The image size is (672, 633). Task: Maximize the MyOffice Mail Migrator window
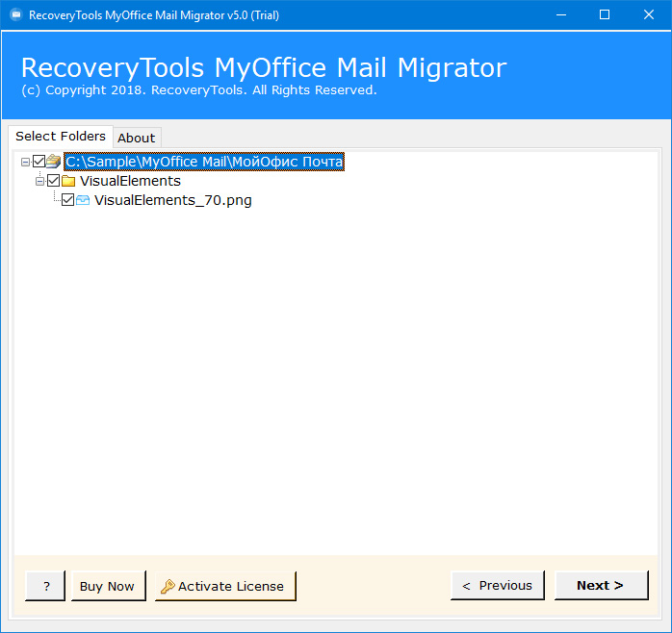[x=605, y=15]
